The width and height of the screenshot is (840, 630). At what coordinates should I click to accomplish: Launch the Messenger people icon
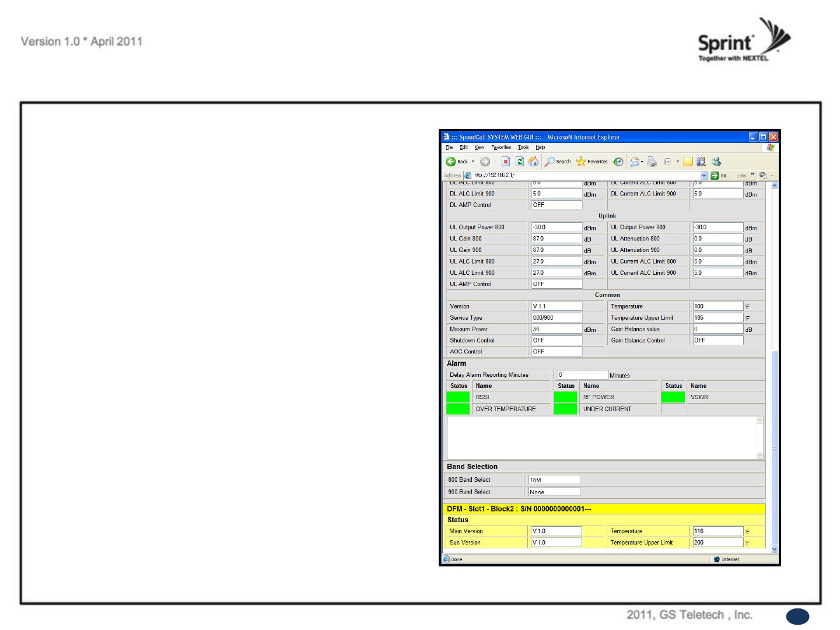716,162
